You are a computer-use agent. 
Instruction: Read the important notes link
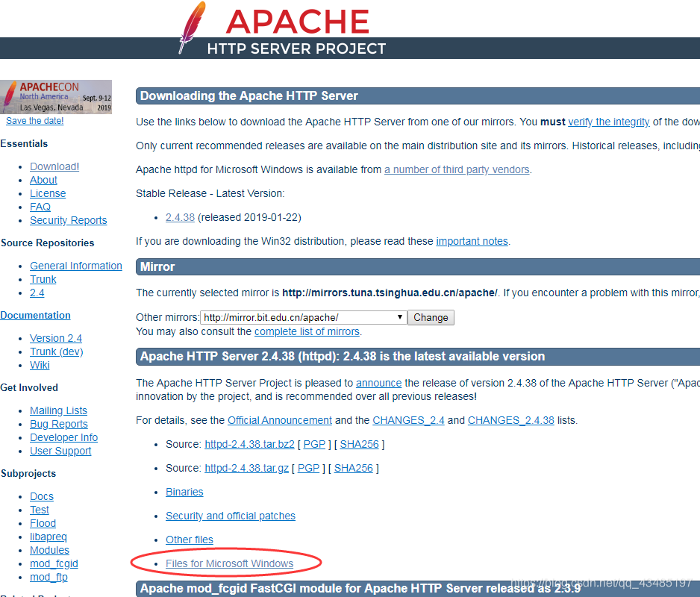coord(472,241)
